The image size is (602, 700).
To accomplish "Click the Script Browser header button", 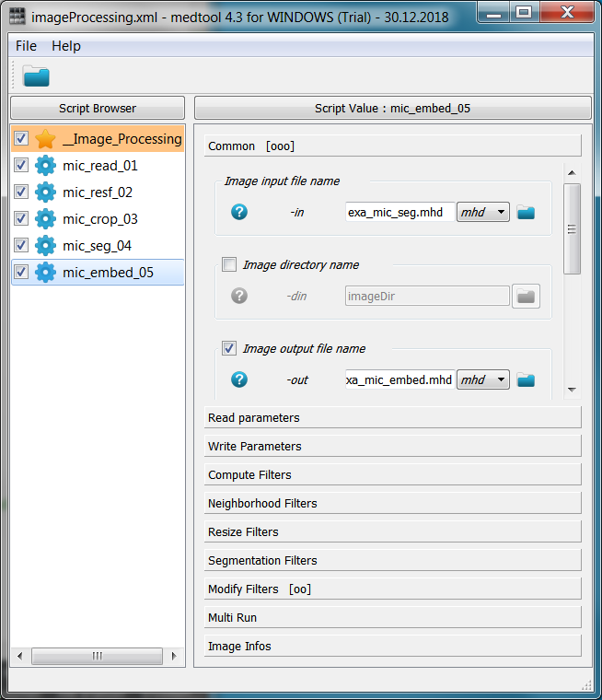I will (98, 108).
